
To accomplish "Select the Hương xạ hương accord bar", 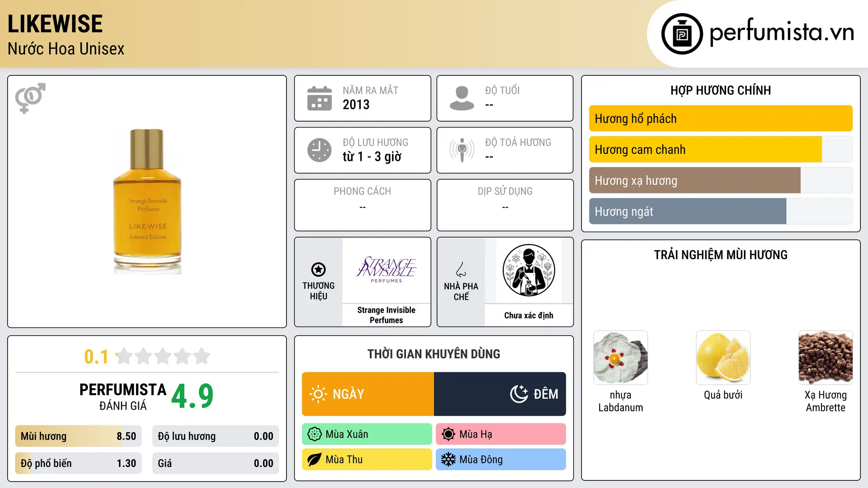I will pos(721,180).
